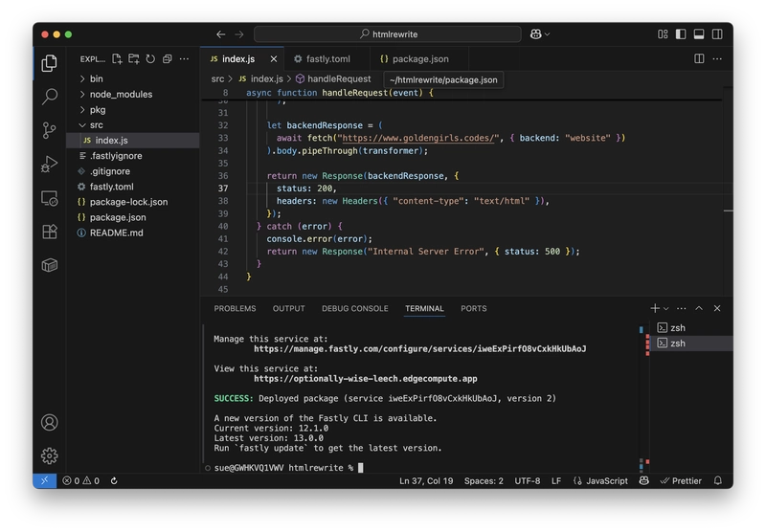Collapse the src folder

point(96,124)
